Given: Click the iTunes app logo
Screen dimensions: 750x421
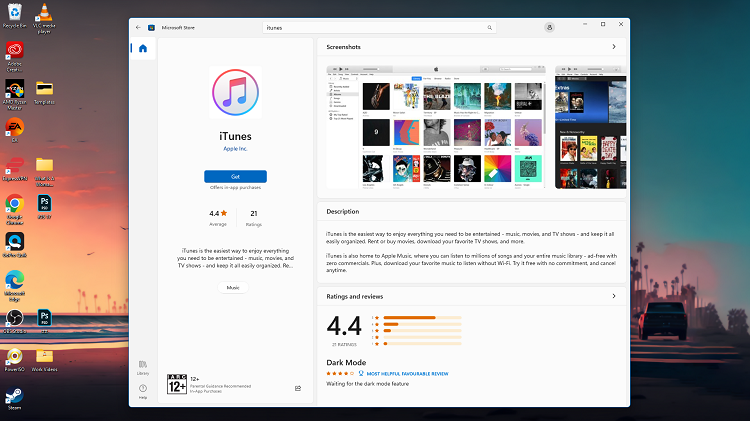Looking at the screenshot, I should pos(235,92).
